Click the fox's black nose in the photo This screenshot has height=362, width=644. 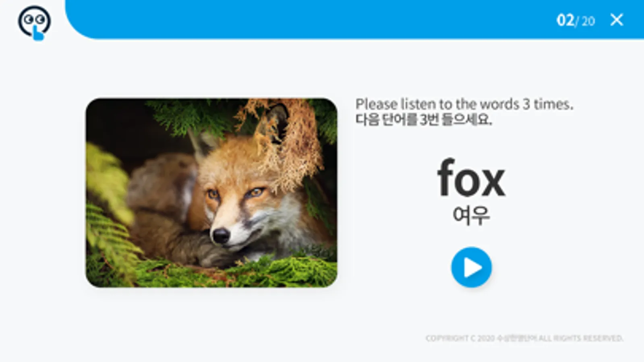[x=221, y=236]
